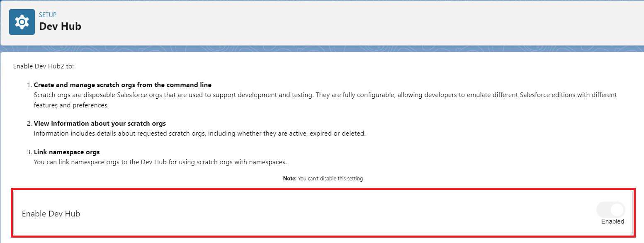Click the 'Enable Dev Hub' setting label
The image size is (644, 243).
(51, 214)
